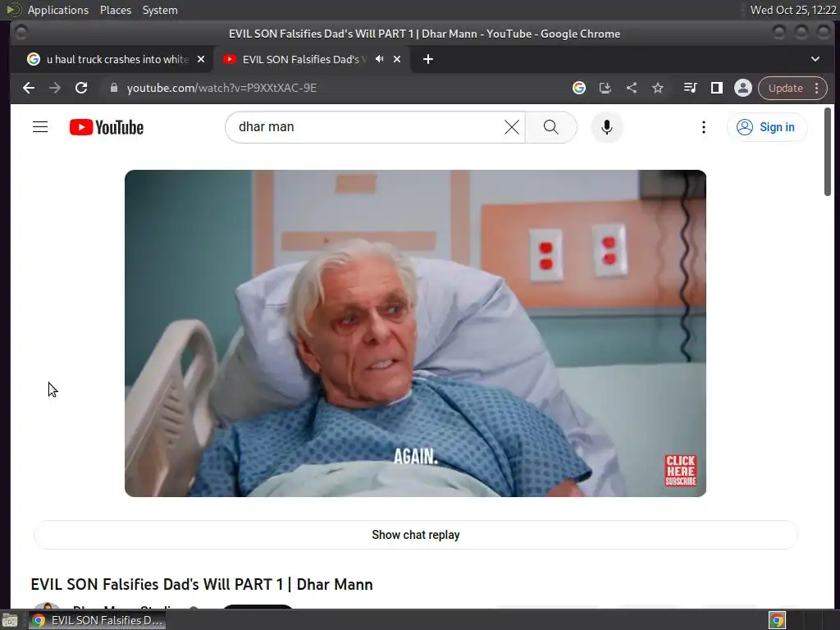Install app via address bar install icon
The width and height of the screenshot is (840, 630).
[605, 88]
